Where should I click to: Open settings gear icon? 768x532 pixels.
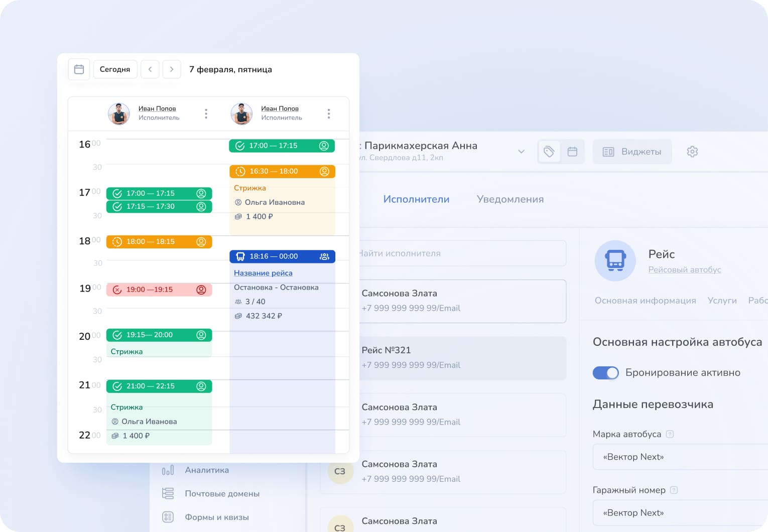point(692,152)
